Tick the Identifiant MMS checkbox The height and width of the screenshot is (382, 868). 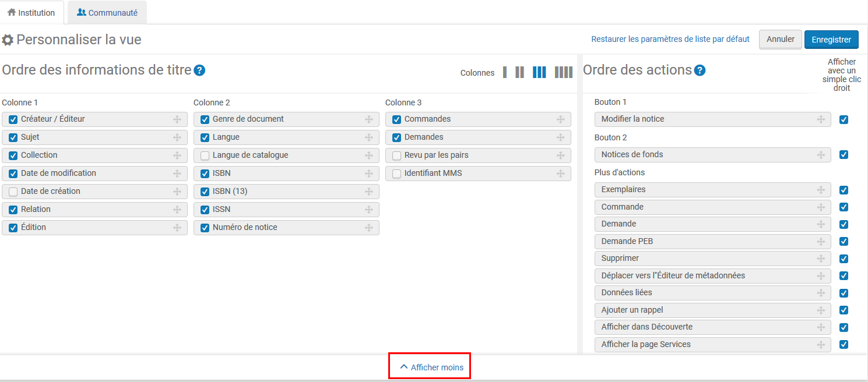tap(396, 174)
